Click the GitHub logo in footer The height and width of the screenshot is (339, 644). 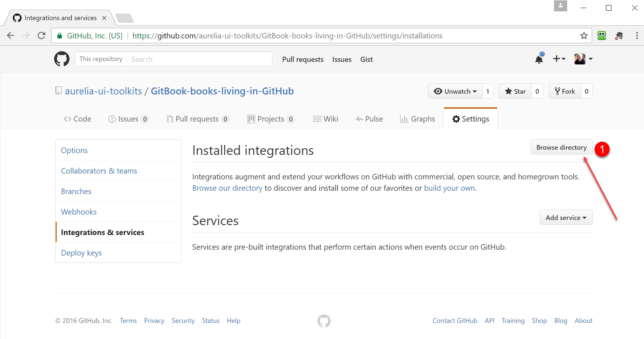click(324, 321)
